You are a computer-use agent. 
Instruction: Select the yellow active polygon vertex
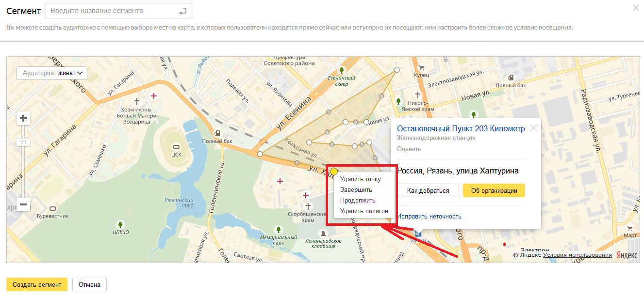click(x=334, y=172)
